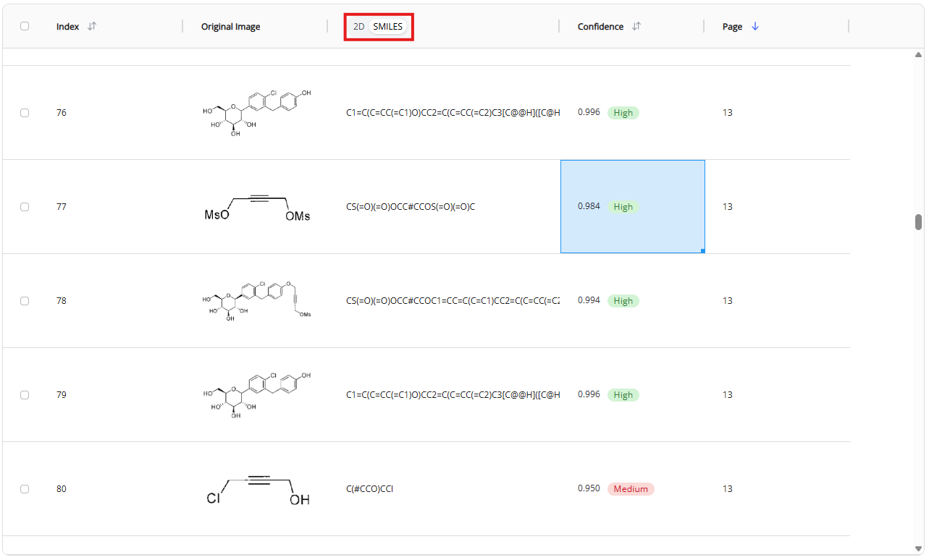Open molecule image thumbnail in row 76
The width and height of the screenshot is (929, 560).
click(256, 113)
